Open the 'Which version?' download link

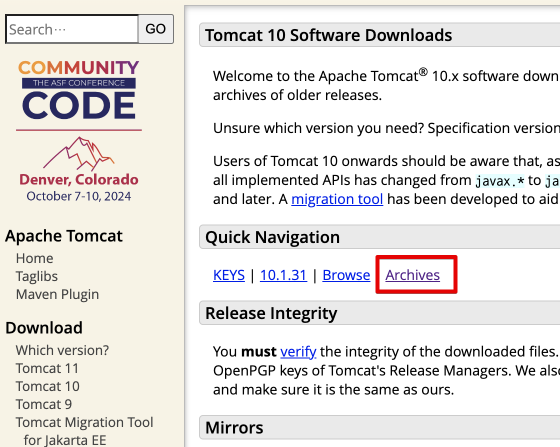pyautogui.click(x=62, y=350)
